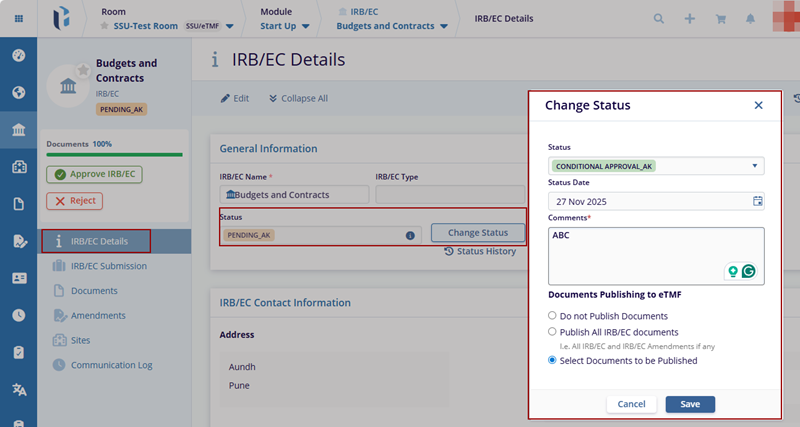This screenshot has width=800, height=427.
Task: Click the globe icon in left sidebar
Action: (18, 93)
